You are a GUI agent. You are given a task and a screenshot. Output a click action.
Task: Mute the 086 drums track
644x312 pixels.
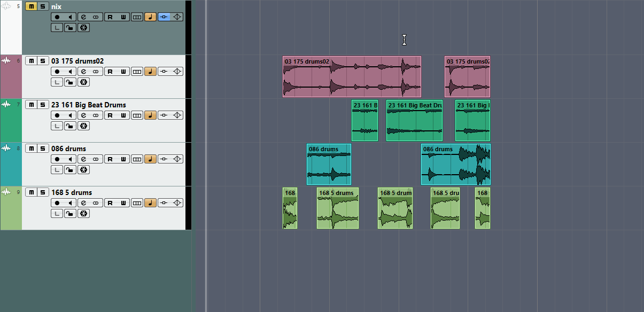pyautogui.click(x=31, y=149)
